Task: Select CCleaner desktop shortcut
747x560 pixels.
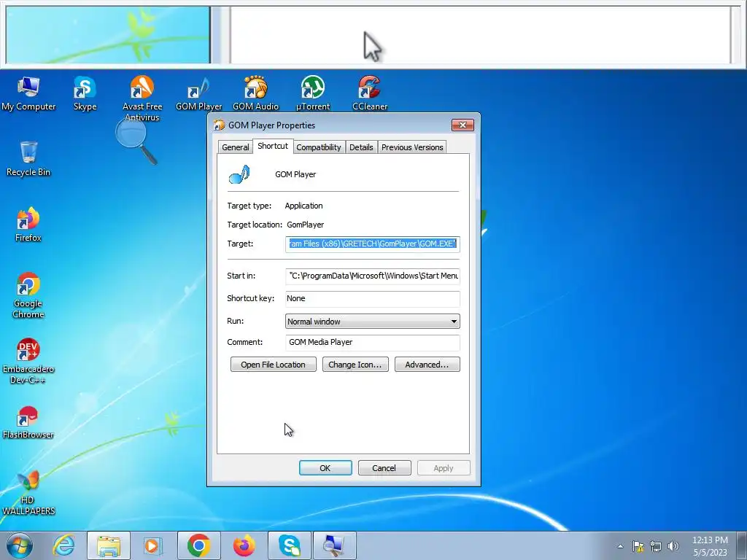Action: tap(370, 93)
